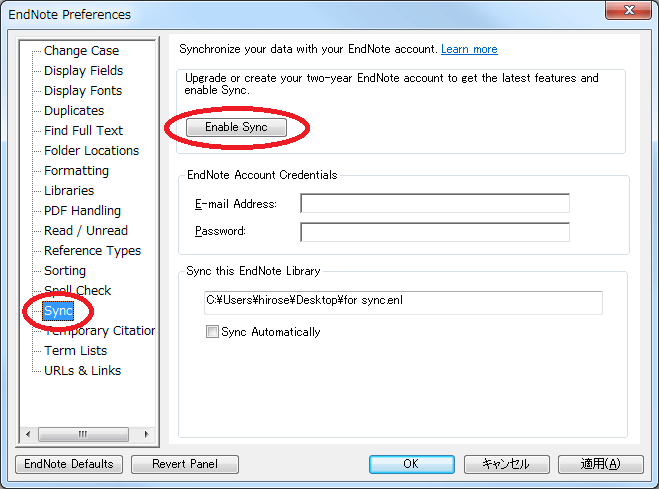The height and width of the screenshot is (489, 659).
Task: Select Folder Locations panel
Action: click(x=92, y=151)
